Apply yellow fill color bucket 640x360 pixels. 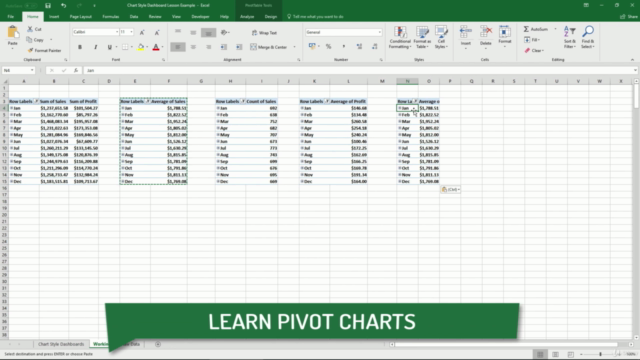tap(140, 47)
